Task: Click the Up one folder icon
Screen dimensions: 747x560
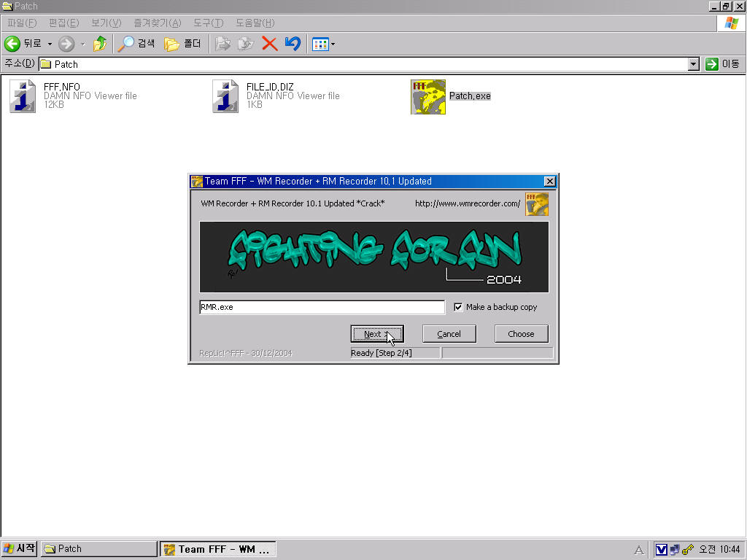Action: (100, 44)
